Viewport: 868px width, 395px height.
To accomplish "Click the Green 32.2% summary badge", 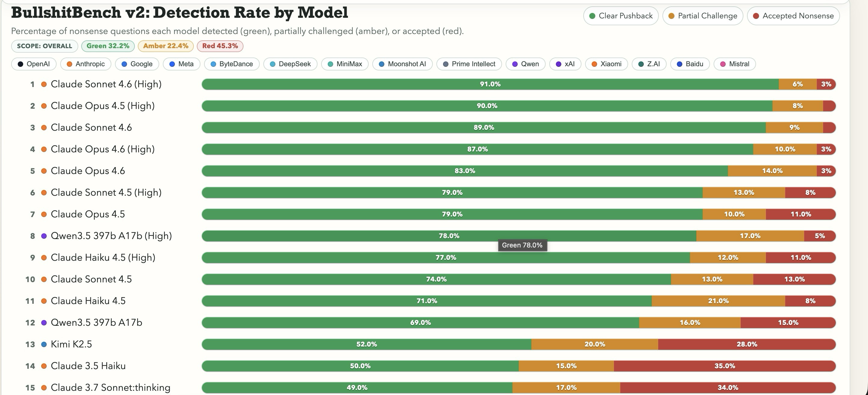I will click(108, 46).
